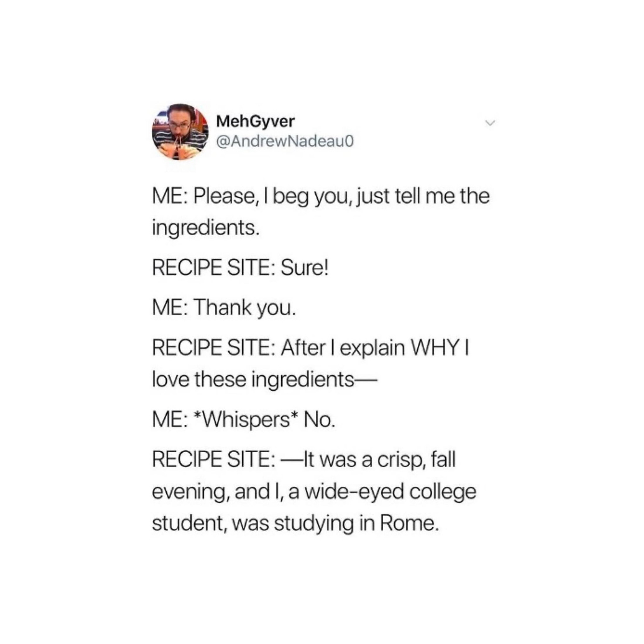The height and width of the screenshot is (644, 644).
Task: Select the 'ME: *Whispers* No.' line
Action: pyautogui.click(x=243, y=420)
